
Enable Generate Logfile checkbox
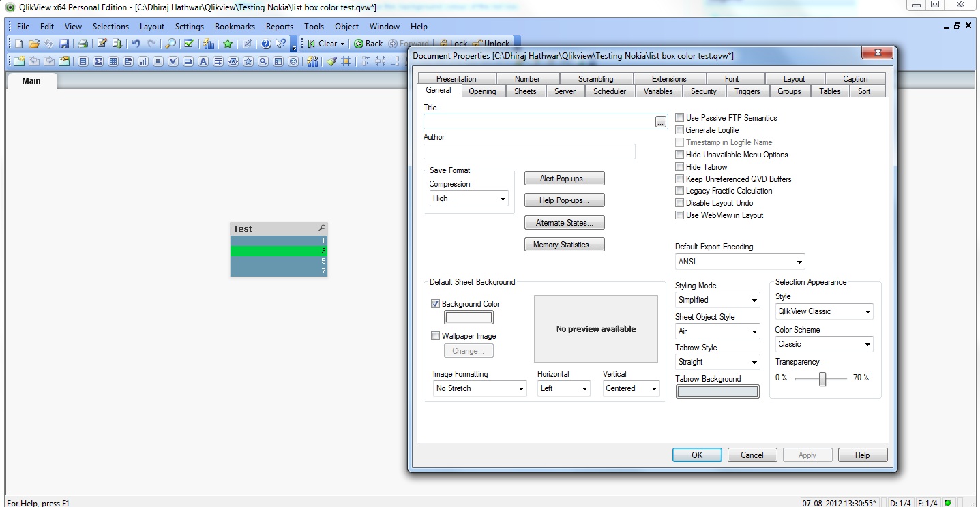tap(679, 130)
